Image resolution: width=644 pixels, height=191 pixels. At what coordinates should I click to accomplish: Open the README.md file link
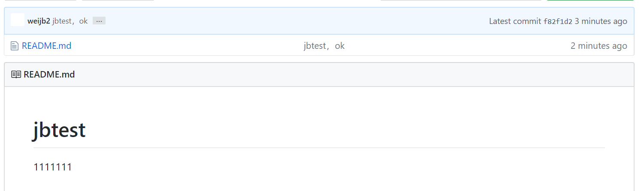46,46
